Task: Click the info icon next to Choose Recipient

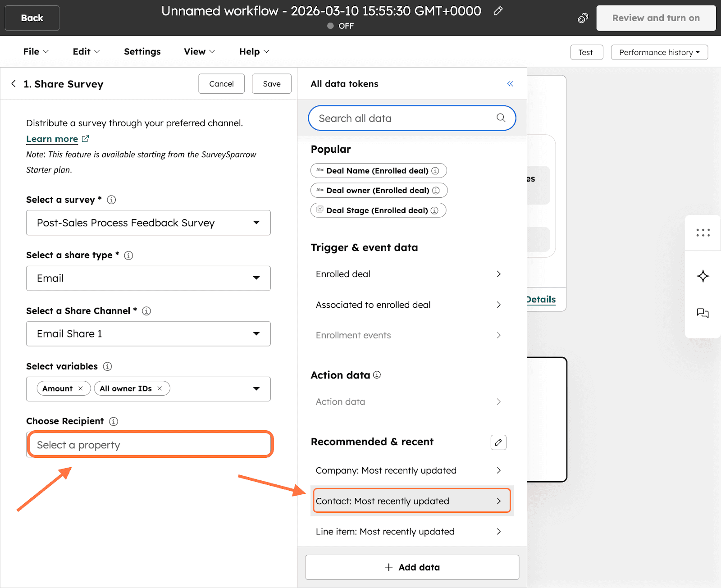Action: [114, 421]
